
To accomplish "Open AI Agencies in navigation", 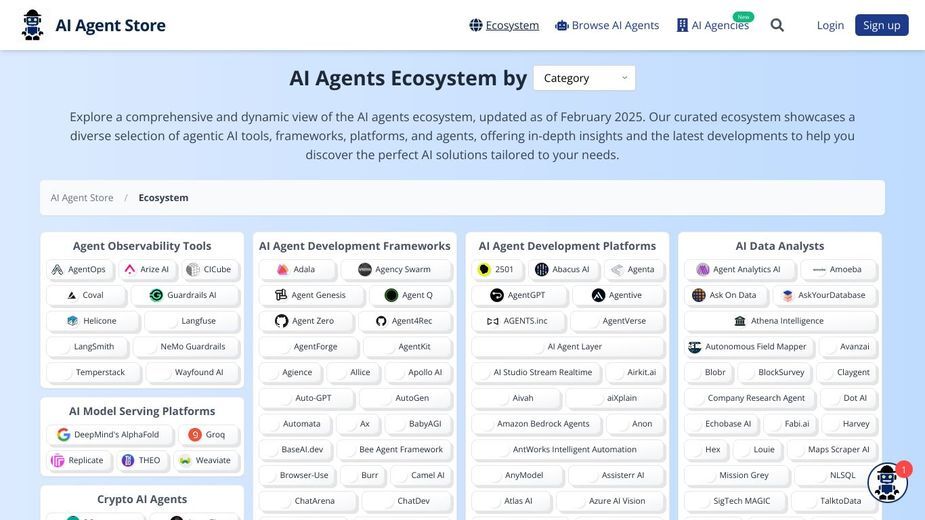I will pos(713,25).
